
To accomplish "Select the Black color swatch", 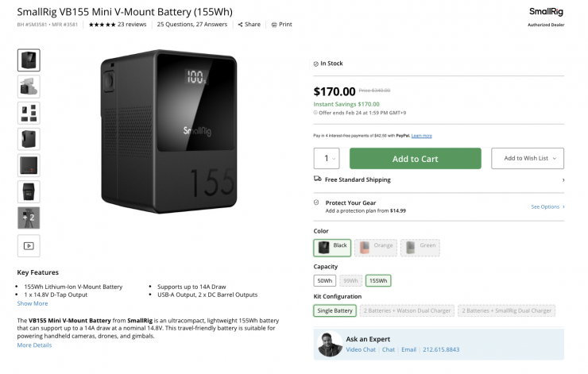I will point(331,247).
